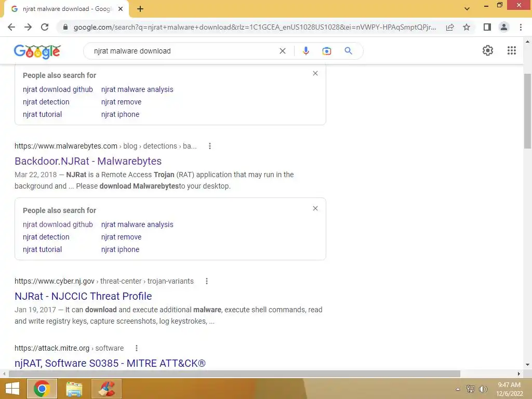Open the Chrome three-dot menu
532x399 pixels.
(521, 27)
